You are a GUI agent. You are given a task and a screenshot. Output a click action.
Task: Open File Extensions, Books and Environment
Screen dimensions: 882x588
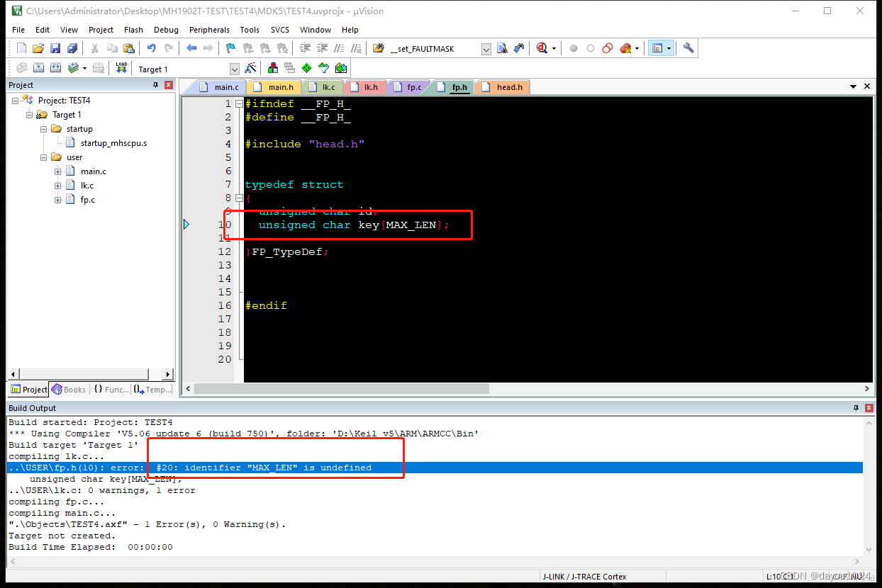click(x=272, y=68)
